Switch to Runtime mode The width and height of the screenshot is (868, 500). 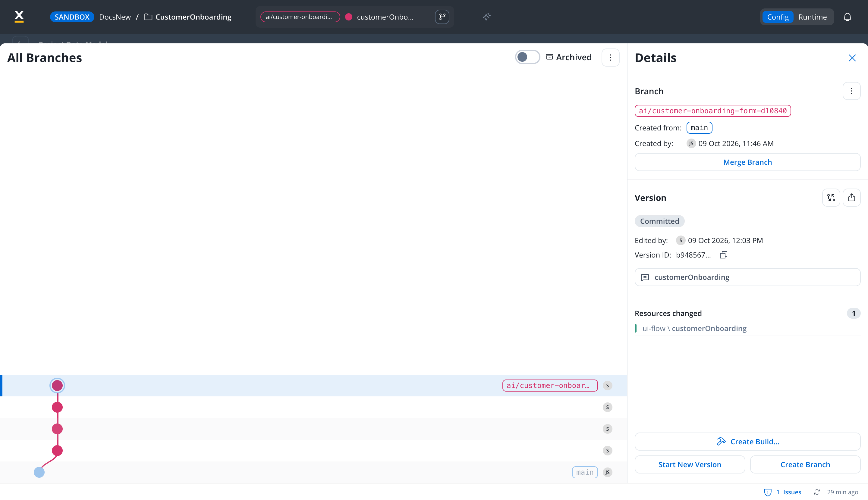(x=812, y=17)
